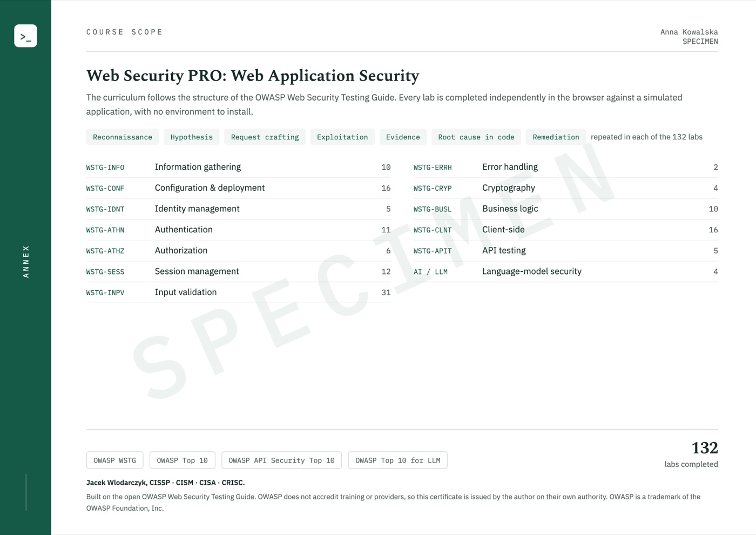
Task: Select the Hypothesis step tag
Action: tap(192, 137)
